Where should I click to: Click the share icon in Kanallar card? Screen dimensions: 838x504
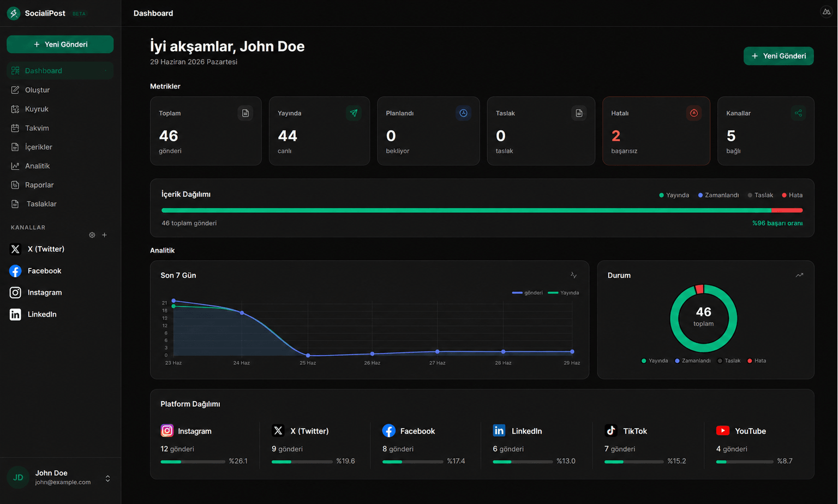tap(798, 113)
